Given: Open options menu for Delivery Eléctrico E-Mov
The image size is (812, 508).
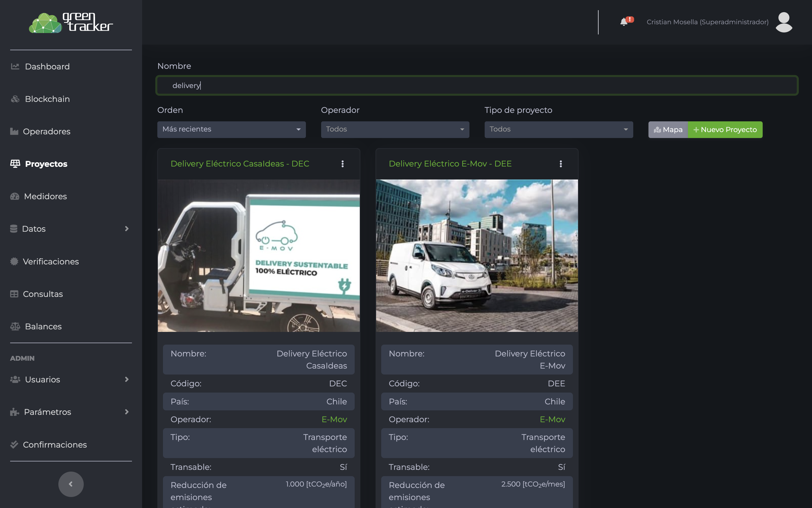Looking at the screenshot, I should (x=561, y=164).
